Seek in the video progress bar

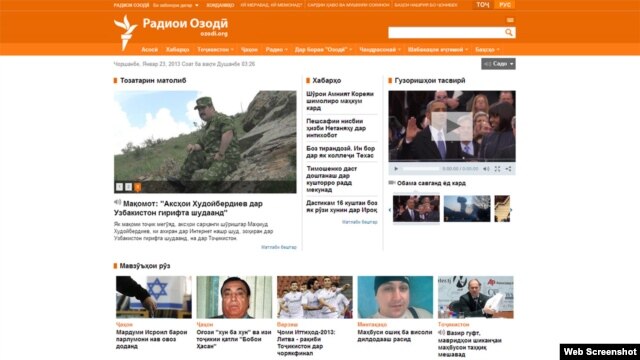(x=420, y=169)
